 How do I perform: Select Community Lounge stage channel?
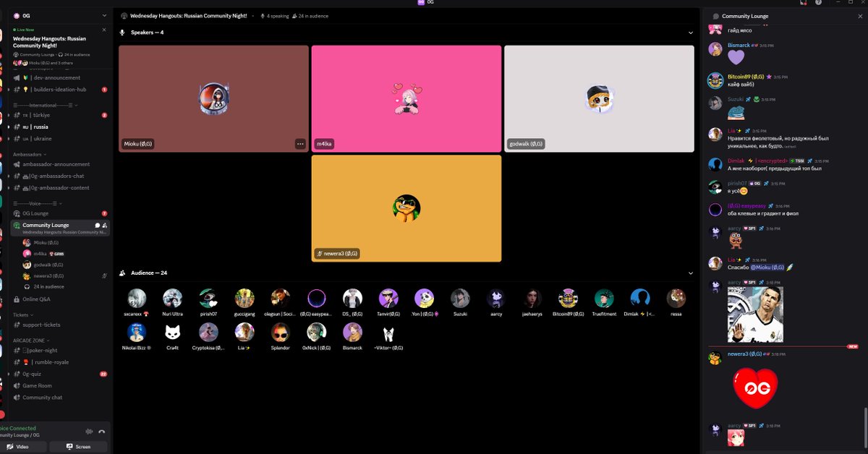(x=61, y=228)
